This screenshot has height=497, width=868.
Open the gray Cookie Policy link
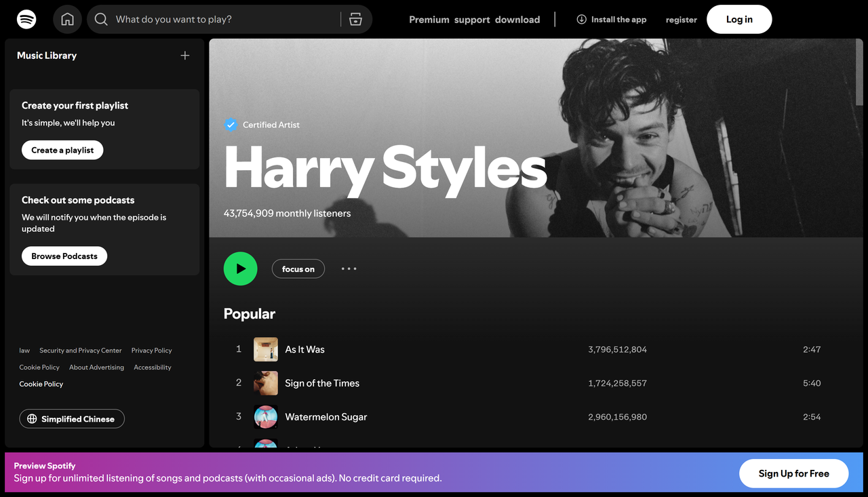point(39,367)
